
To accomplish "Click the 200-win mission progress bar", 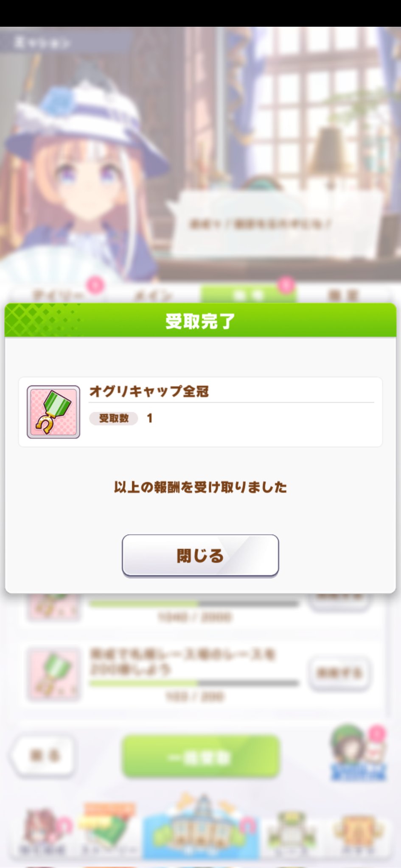I will coord(194,683).
